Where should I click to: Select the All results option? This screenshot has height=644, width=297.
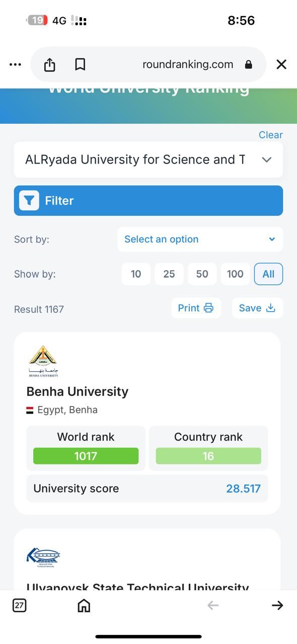(268, 274)
